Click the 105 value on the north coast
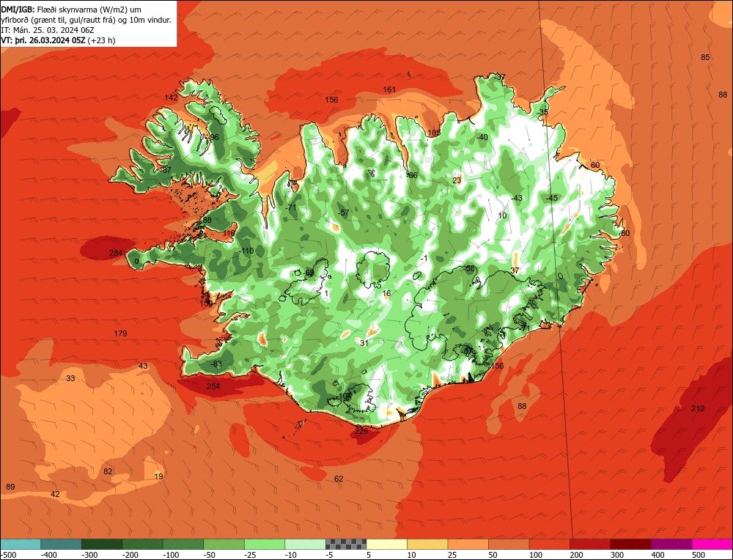The width and height of the screenshot is (733, 560). point(434,133)
